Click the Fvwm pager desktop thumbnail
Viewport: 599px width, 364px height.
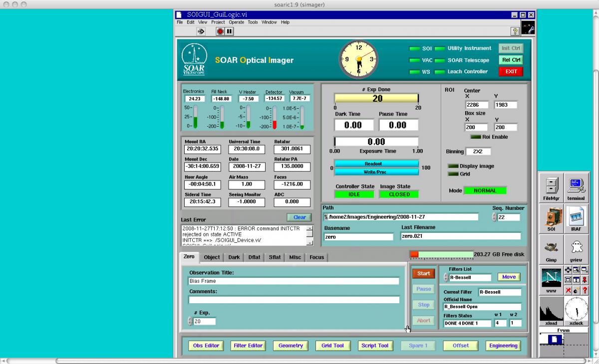pos(552,340)
